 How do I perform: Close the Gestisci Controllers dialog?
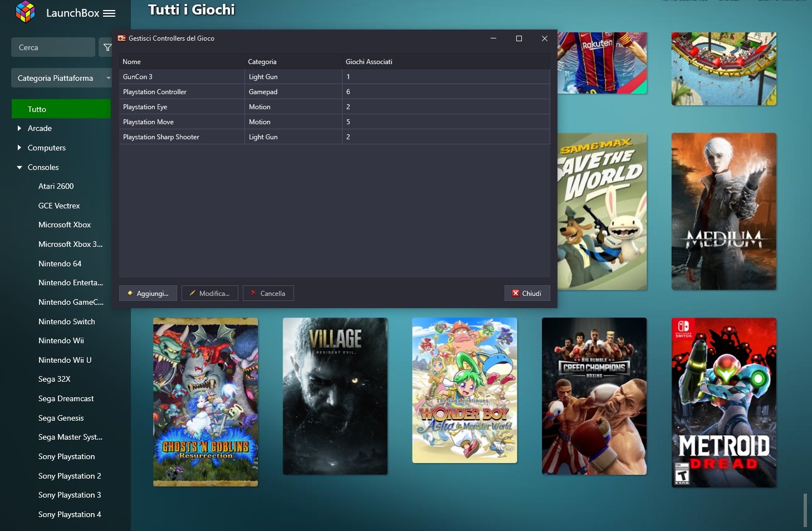click(545, 38)
